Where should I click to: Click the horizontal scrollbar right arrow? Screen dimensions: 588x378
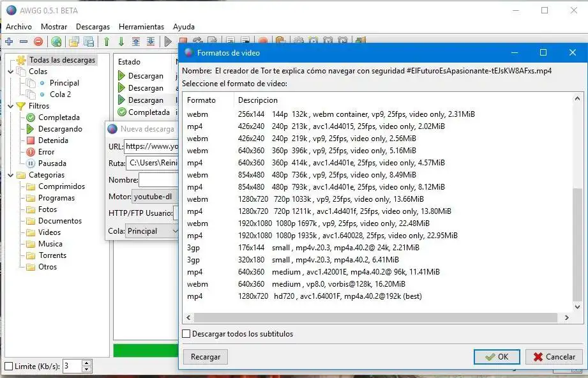[x=567, y=317]
